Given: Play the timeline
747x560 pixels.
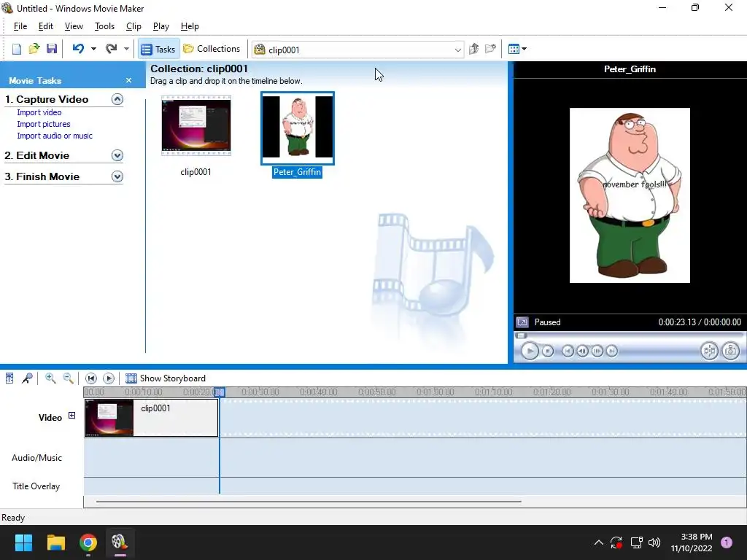Looking at the screenshot, I should [x=109, y=378].
